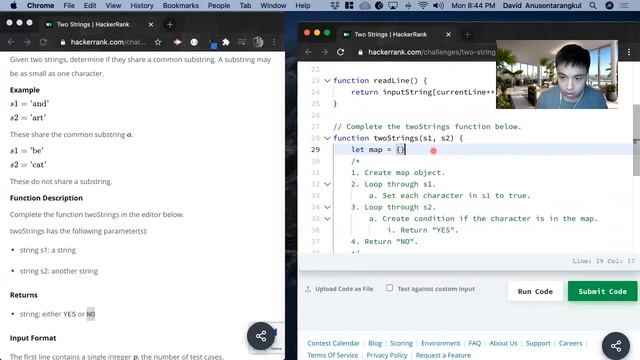The width and height of the screenshot is (640, 360).
Task: Open the Apple menu
Action: click(x=13, y=5)
